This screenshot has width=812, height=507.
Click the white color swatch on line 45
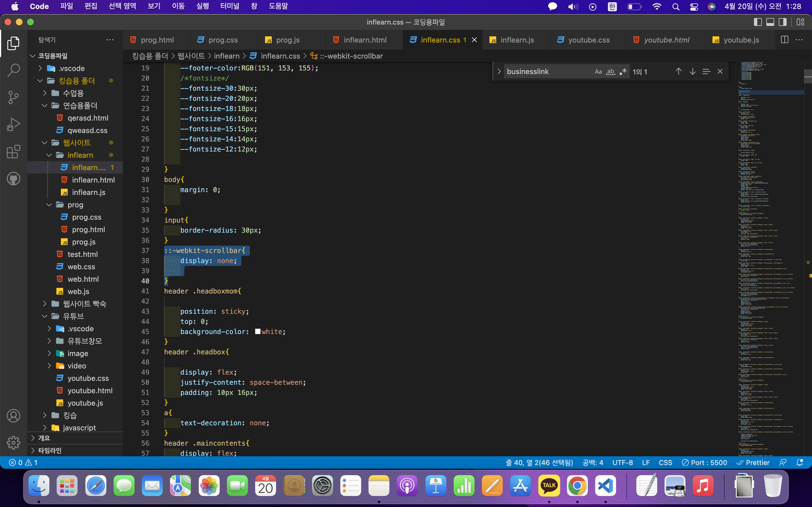(258, 332)
